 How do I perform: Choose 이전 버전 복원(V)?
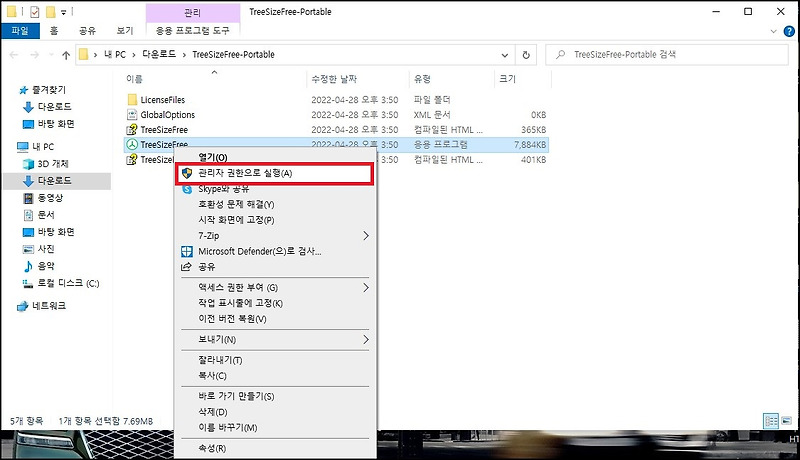pos(275,319)
